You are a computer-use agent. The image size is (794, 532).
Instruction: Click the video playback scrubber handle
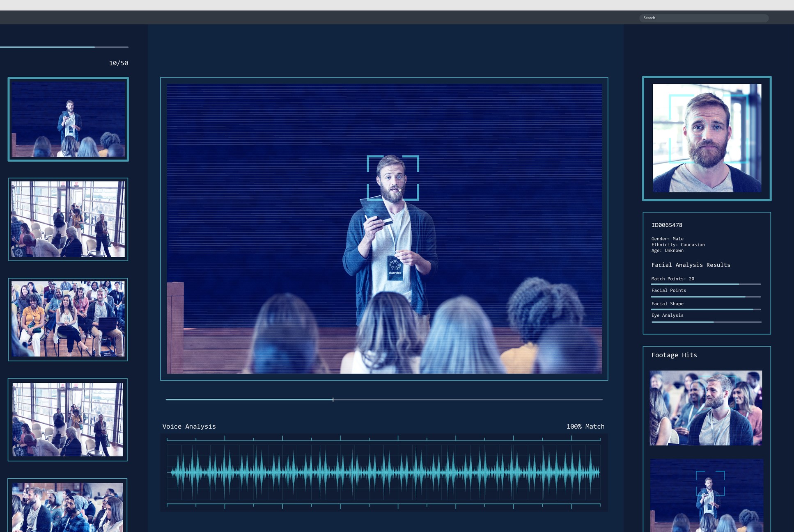pos(333,400)
